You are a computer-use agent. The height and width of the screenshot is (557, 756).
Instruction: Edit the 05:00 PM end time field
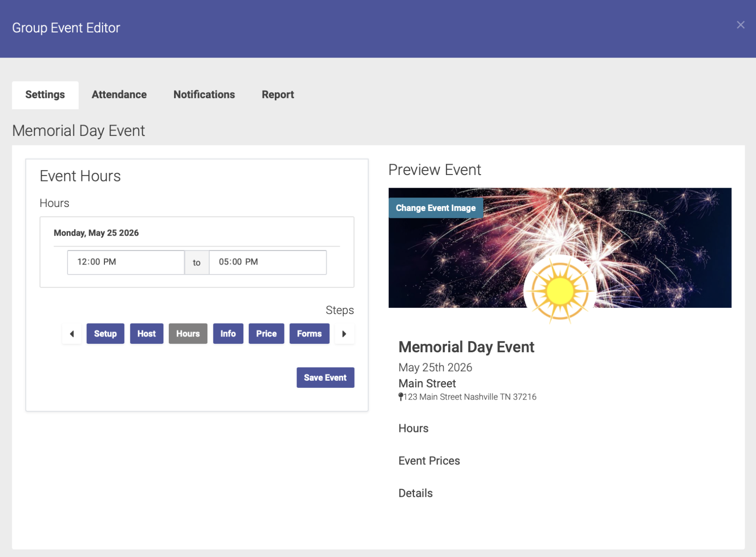[268, 262]
